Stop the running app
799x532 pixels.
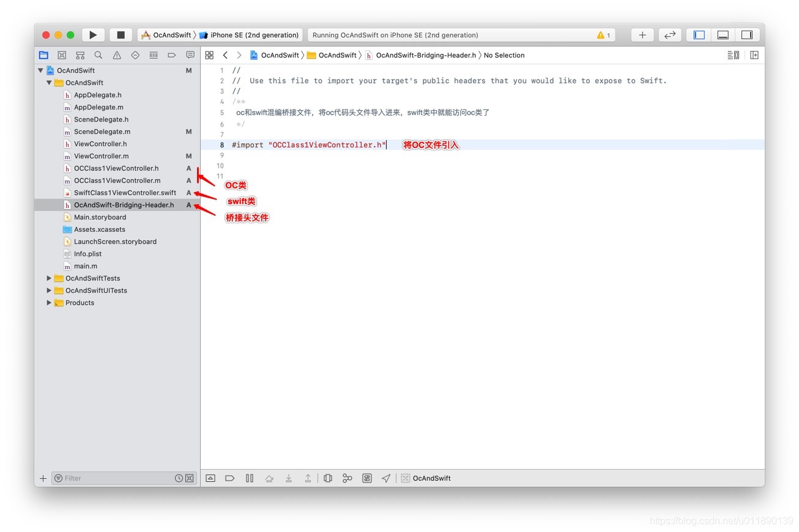121,35
